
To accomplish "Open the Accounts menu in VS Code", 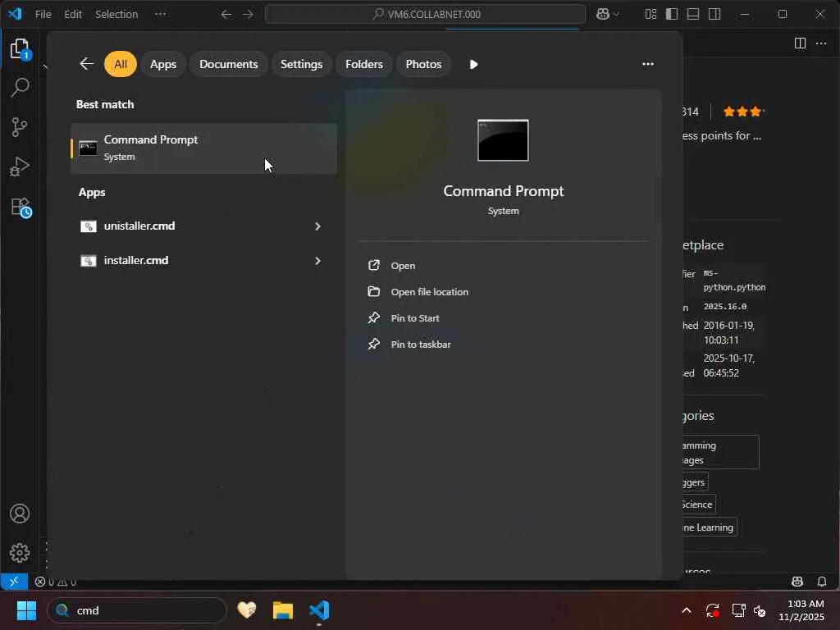I will (20, 514).
